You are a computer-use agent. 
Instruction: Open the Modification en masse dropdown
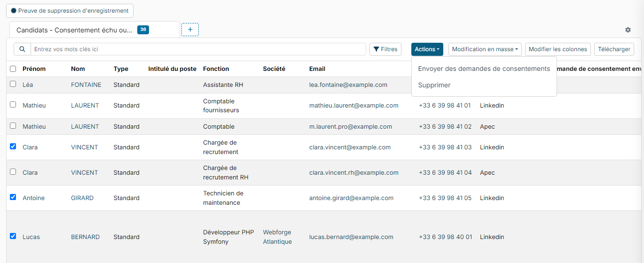click(485, 49)
